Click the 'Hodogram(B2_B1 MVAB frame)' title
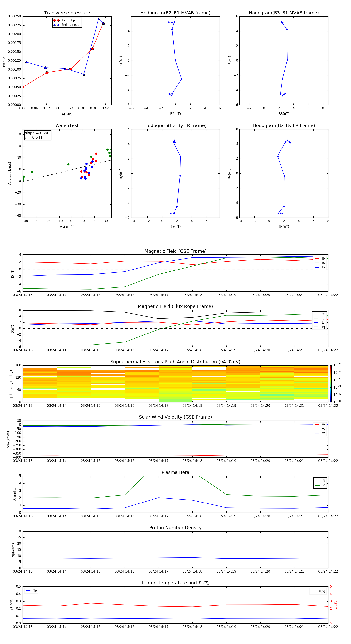This screenshot has height=644, width=351. pyautogui.click(x=175, y=13)
